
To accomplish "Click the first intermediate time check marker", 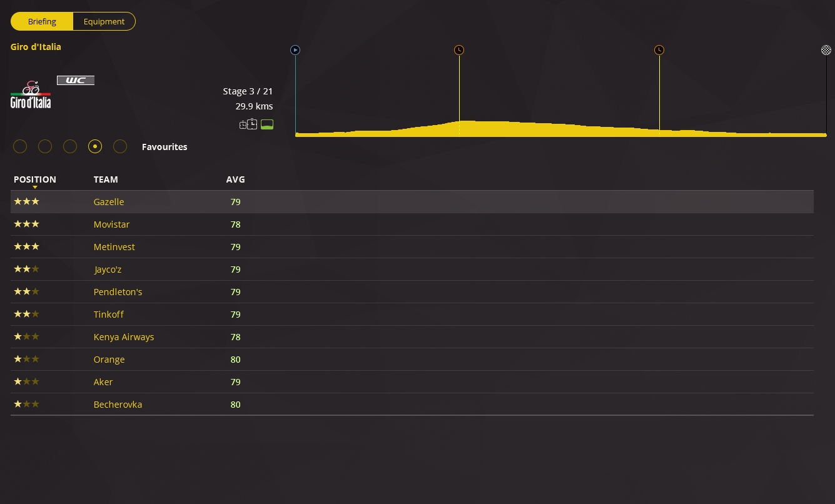I will coord(459,50).
